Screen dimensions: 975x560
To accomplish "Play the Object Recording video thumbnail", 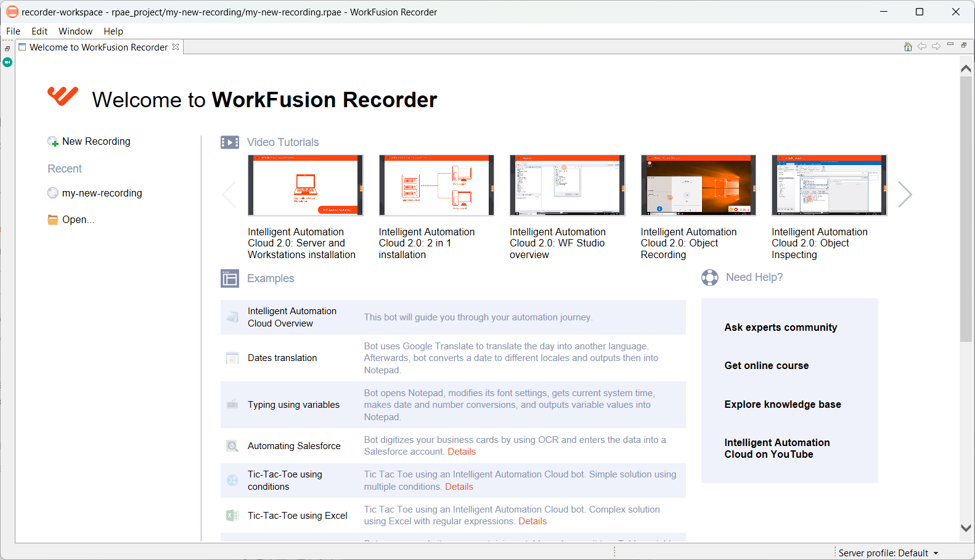I will [x=698, y=185].
